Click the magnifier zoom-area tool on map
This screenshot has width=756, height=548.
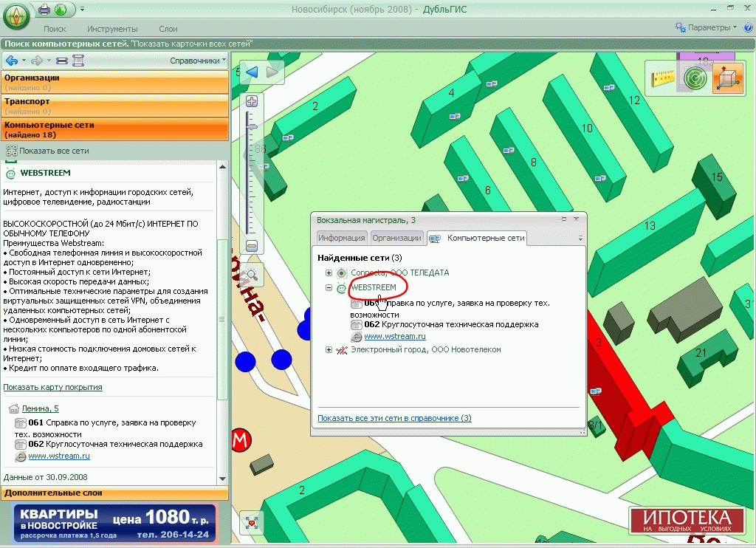tap(252, 275)
